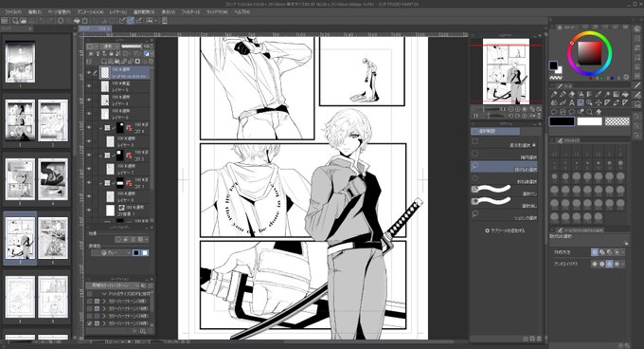
Task: Click black toggle beside expression color dropdown
Action: click(x=136, y=253)
